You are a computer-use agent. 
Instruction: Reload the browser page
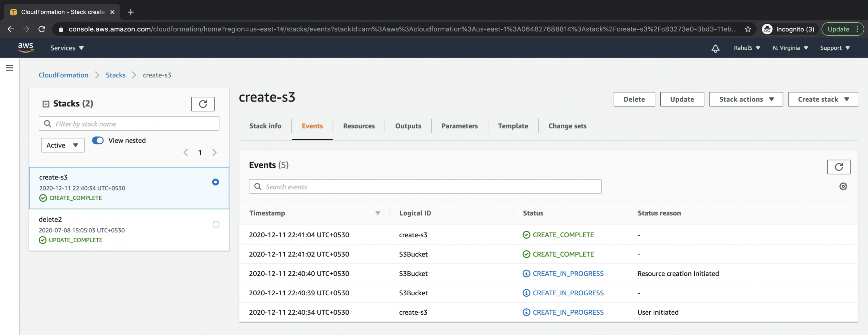(x=42, y=29)
